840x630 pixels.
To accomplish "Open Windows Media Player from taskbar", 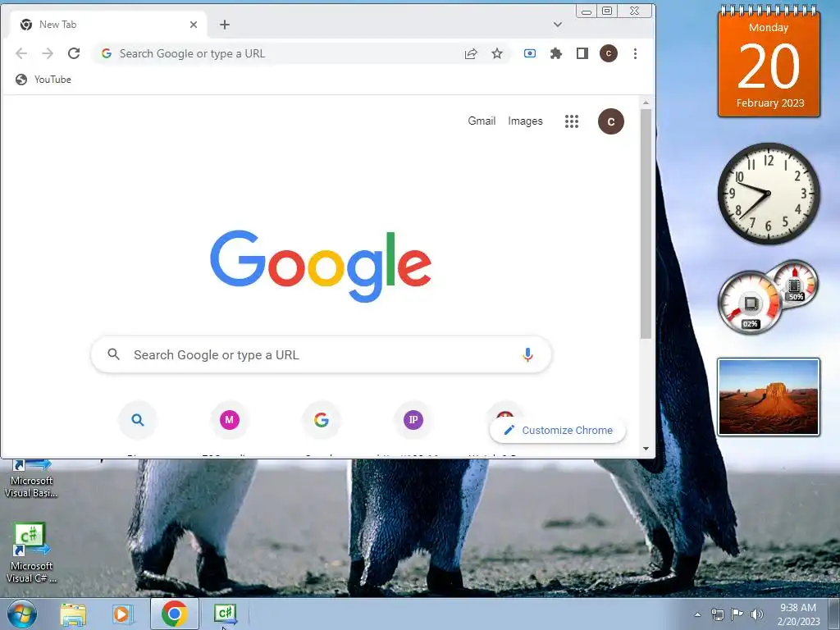I will pyautogui.click(x=122, y=614).
